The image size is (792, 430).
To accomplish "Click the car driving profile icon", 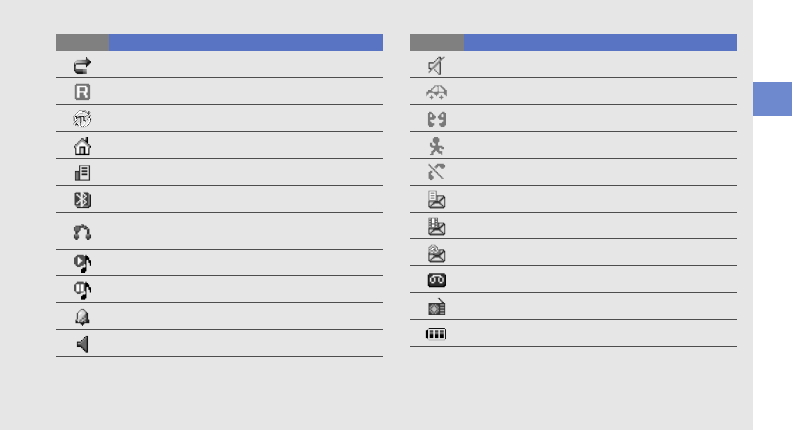I will [x=436, y=92].
